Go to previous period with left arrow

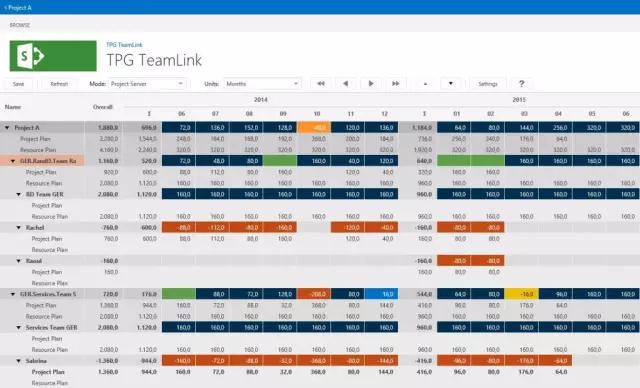(346, 84)
